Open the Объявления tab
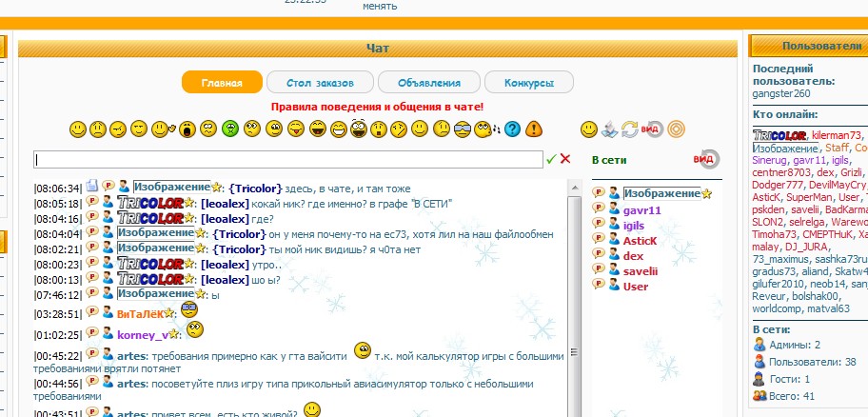The width and height of the screenshot is (868, 417). (x=428, y=83)
